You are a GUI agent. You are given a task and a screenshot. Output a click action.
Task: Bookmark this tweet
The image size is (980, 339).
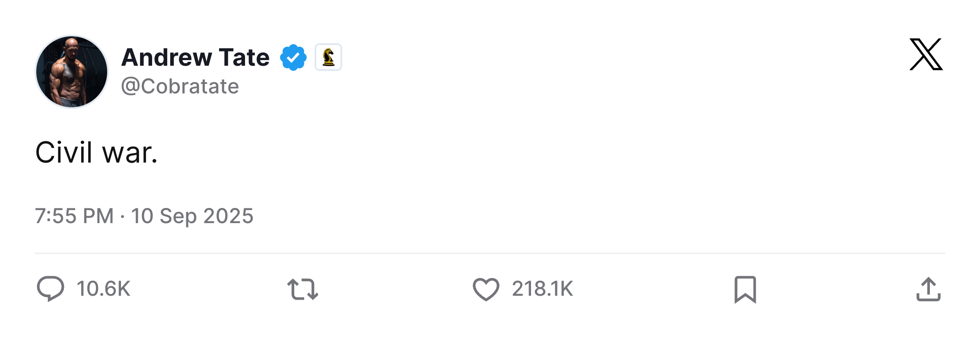click(745, 289)
